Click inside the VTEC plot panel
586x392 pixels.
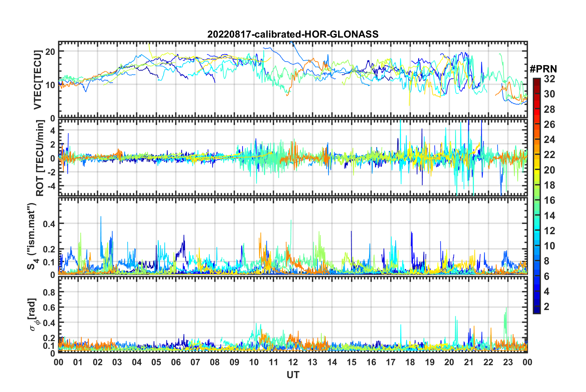pos(293,80)
